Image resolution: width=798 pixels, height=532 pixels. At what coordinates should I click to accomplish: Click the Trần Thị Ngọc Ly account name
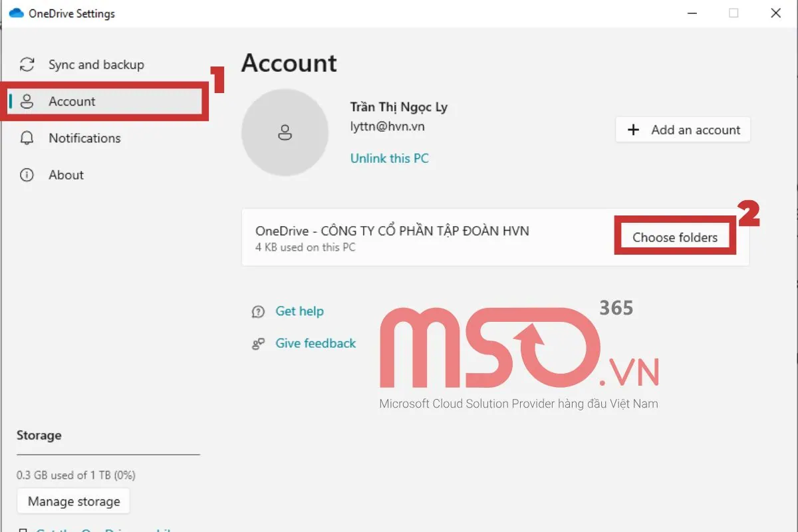[x=398, y=107]
